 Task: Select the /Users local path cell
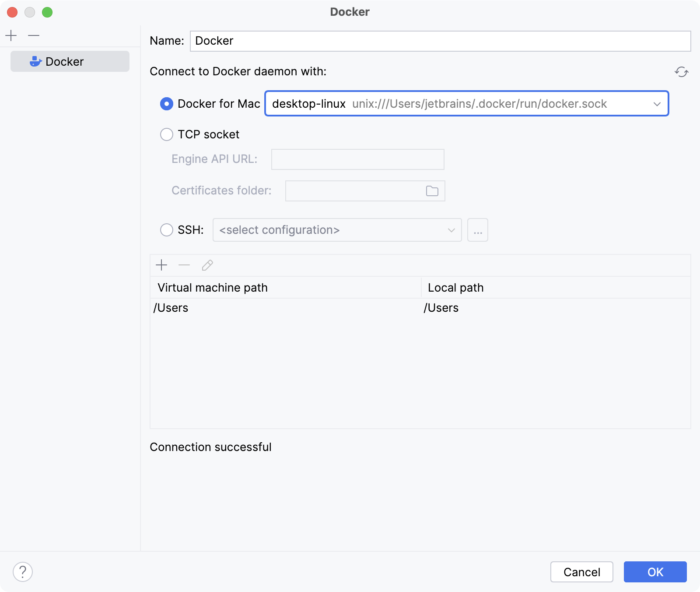pos(556,308)
